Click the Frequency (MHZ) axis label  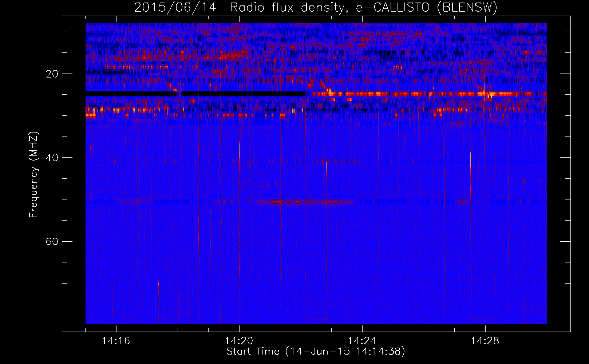coord(33,175)
